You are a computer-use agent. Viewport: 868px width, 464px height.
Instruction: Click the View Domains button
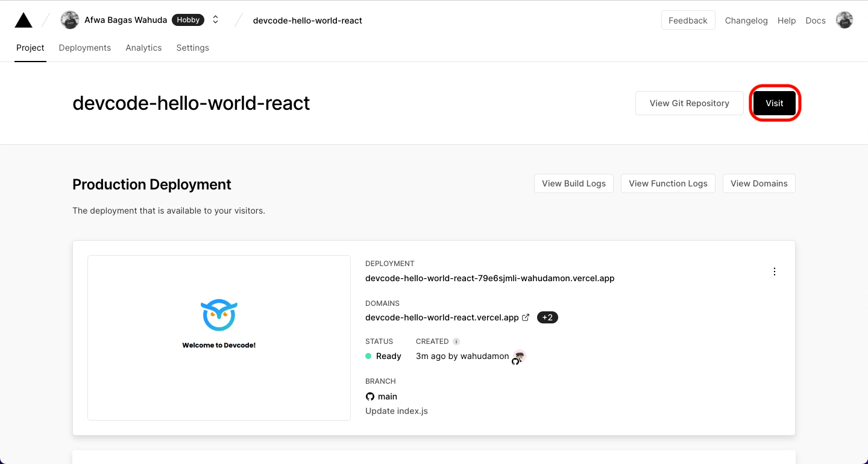tap(759, 183)
